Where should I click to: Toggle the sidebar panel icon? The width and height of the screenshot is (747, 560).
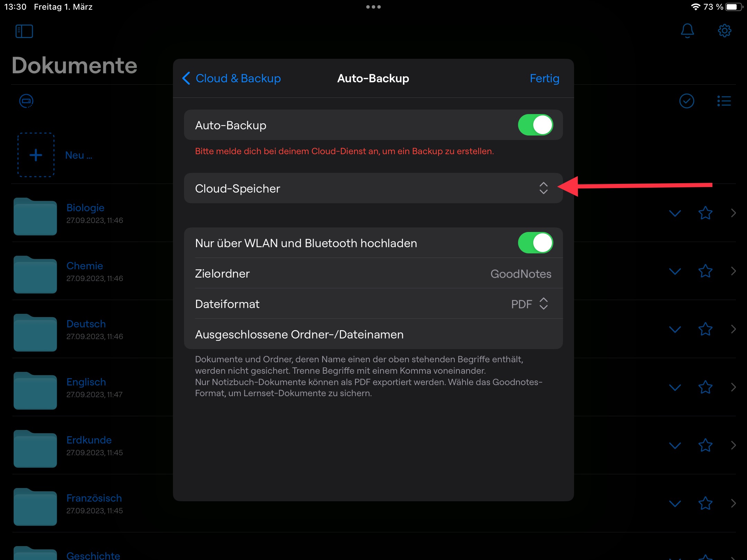(24, 31)
